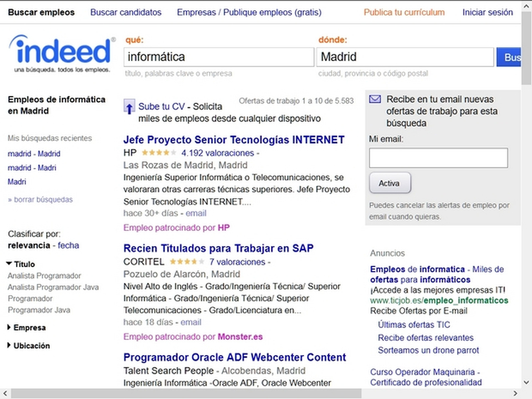Click HP star rating icons
Screen dimensions: 532x399
[x=159, y=153]
